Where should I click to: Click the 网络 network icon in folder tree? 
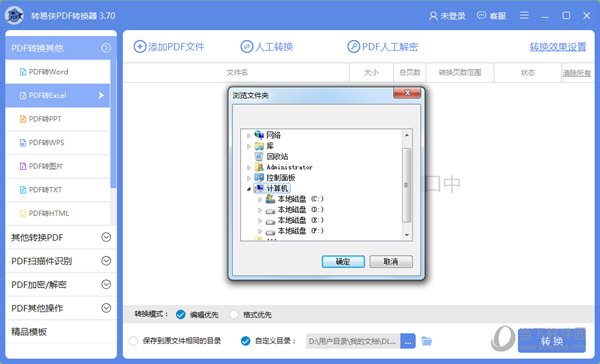[x=259, y=135]
